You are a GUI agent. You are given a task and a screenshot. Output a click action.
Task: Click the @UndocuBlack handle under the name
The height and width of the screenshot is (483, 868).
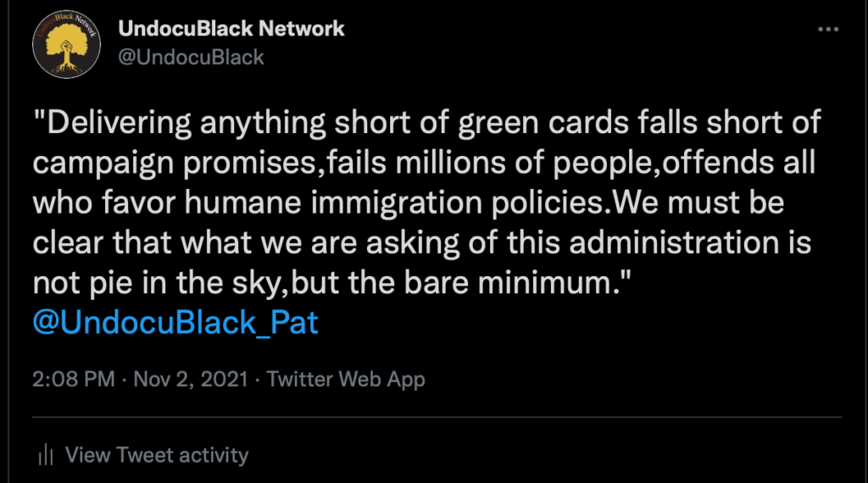[192, 57]
